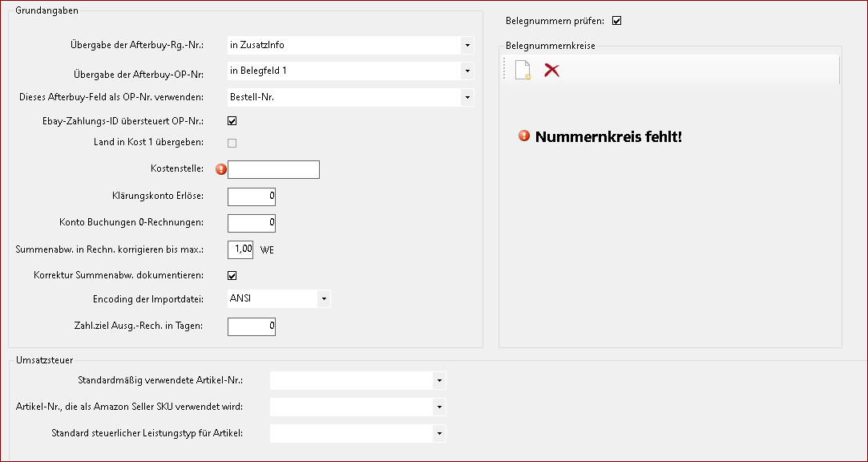The width and height of the screenshot is (868, 462).
Task: Click the error icon beside the Kostenstelle field
Action: (221, 169)
